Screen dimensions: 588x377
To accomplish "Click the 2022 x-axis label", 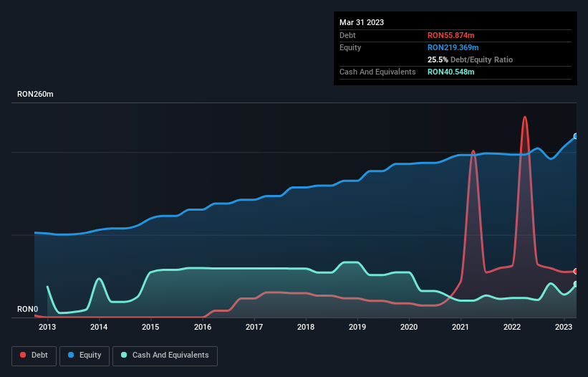I will coord(512,327).
